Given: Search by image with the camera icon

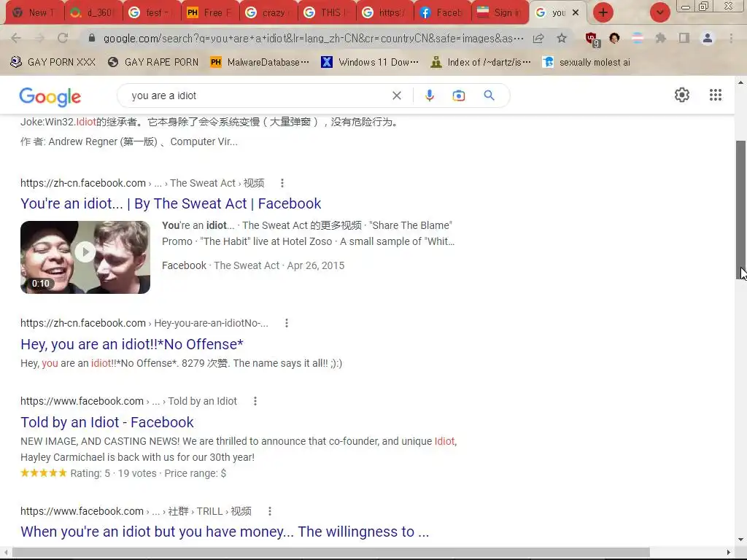Looking at the screenshot, I should pos(458,96).
